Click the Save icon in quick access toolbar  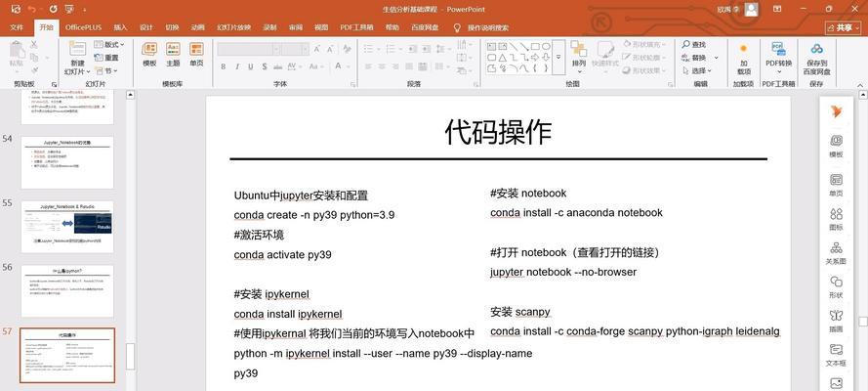[x=16, y=9]
